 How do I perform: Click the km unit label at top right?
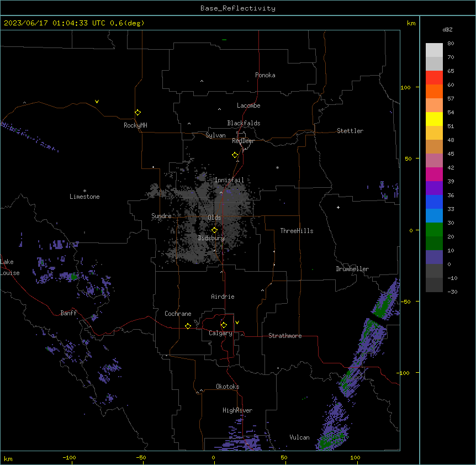tap(411, 23)
